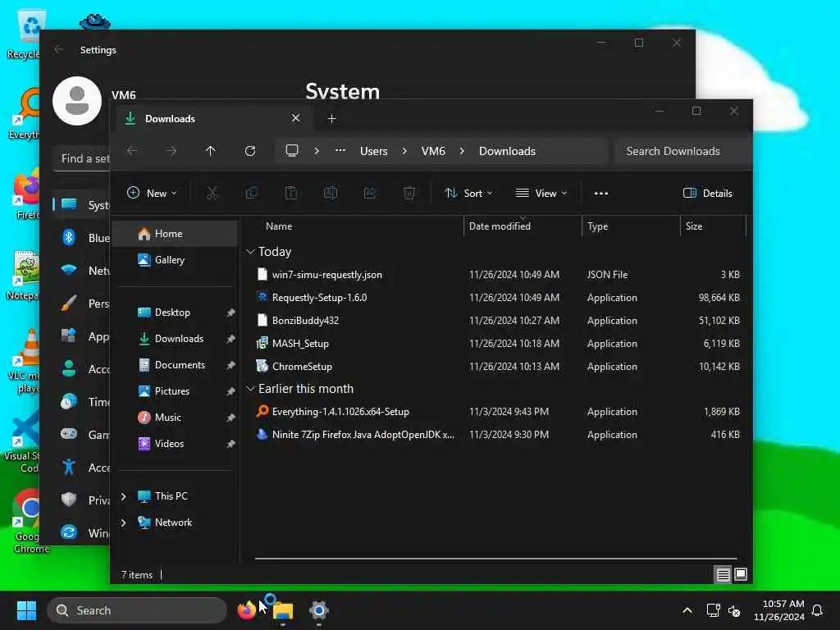The width and height of the screenshot is (840, 630).
Task: Collapse the Earlier this month group
Action: 250,389
